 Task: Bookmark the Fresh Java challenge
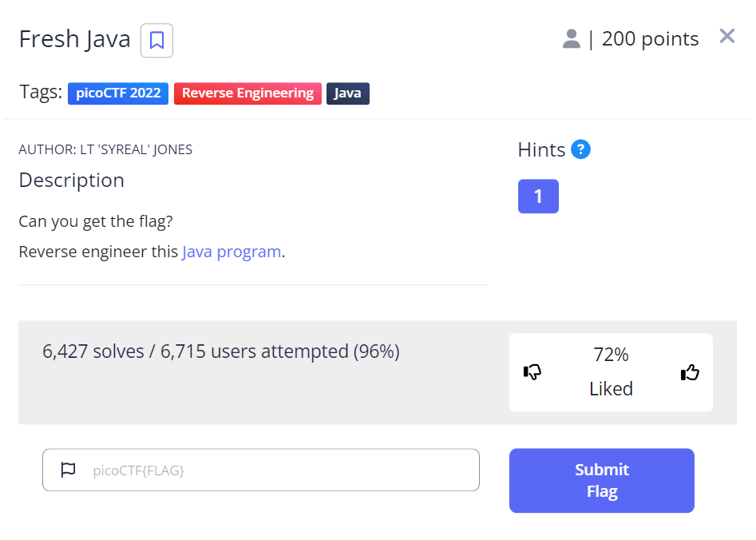click(x=156, y=40)
